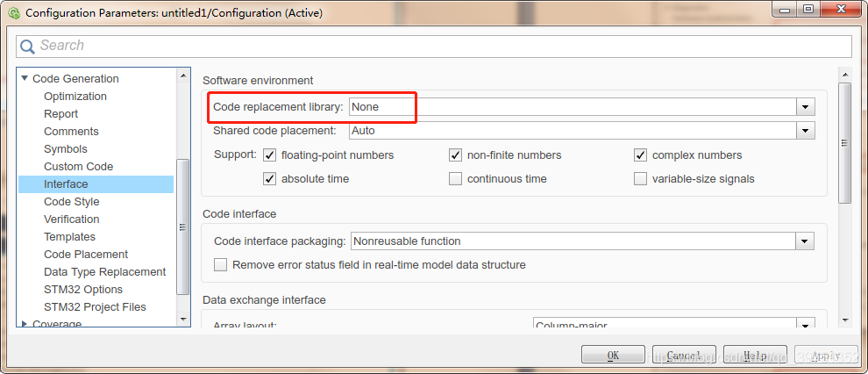Go to Code Style settings

(72, 202)
